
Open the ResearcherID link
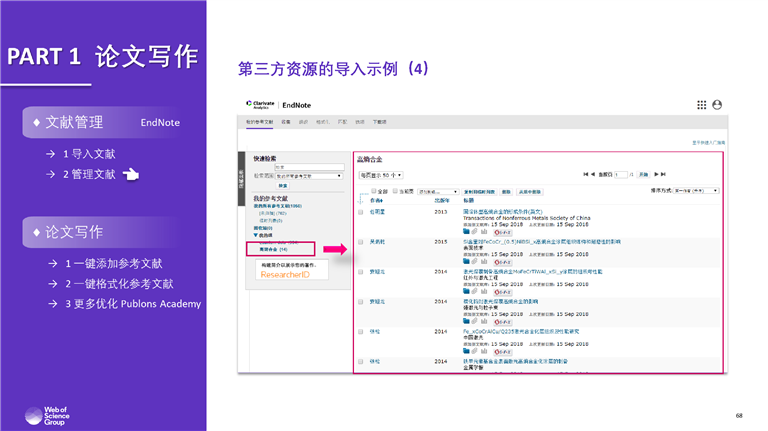coord(285,275)
